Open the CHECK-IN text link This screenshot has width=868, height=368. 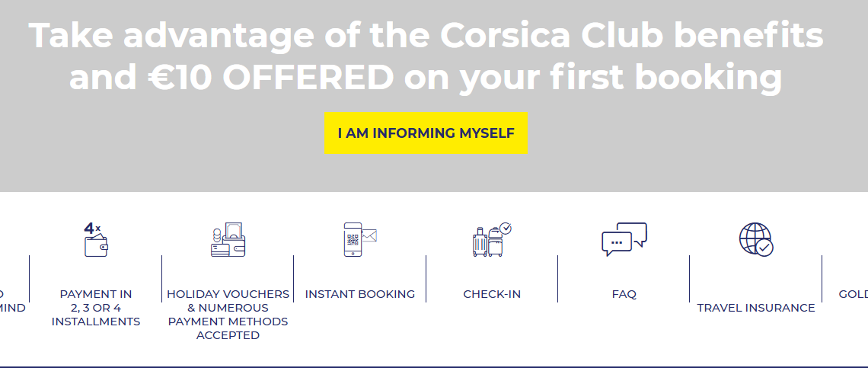tap(492, 294)
